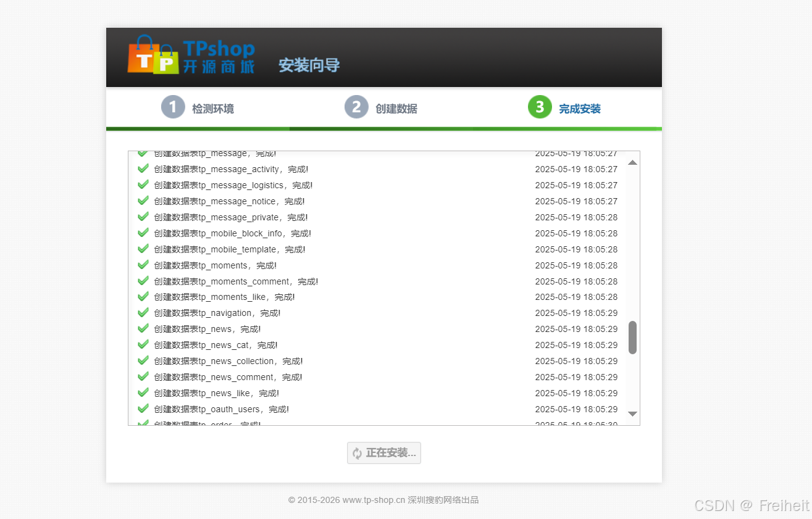Click the install log scrollbar thumb
Image resolution: width=812 pixels, height=519 pixels.
coord(632,338)
